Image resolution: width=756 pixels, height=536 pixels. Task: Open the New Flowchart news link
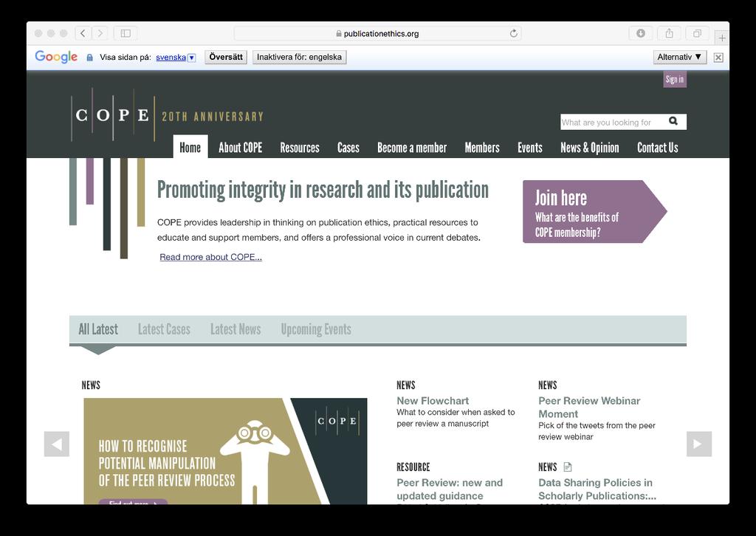[433, 401]
